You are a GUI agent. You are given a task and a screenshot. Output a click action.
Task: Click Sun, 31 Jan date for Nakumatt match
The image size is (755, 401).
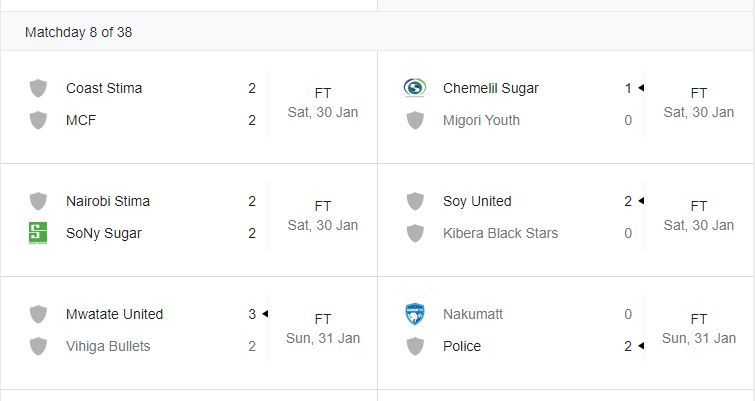(x=699, y=338)
